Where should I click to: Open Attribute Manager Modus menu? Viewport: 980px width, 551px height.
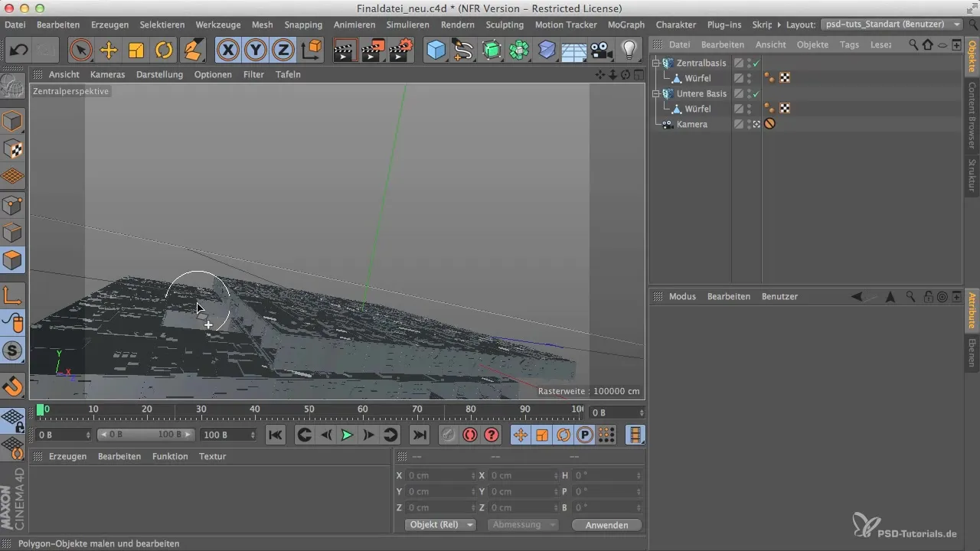pyautogui.click(x=682, y=296)
